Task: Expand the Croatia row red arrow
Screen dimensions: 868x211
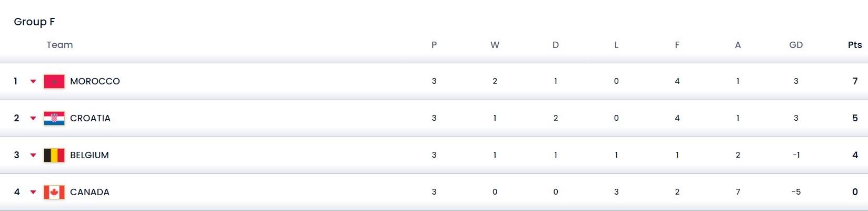Action: [x=33, y=118]
